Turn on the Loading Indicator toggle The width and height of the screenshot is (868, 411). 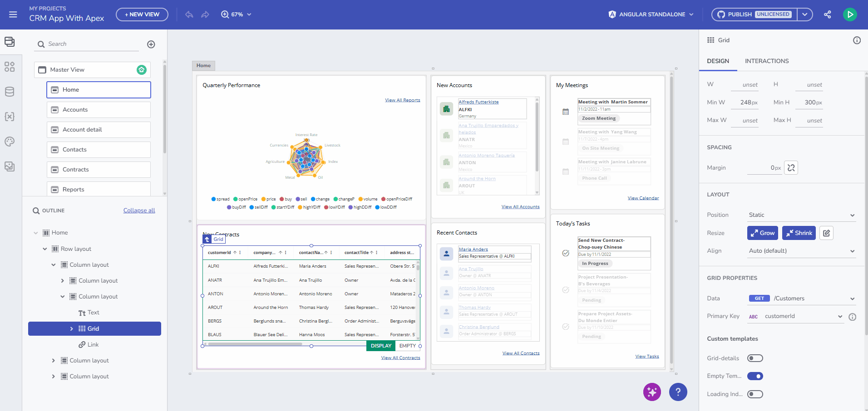pos(755,394)
